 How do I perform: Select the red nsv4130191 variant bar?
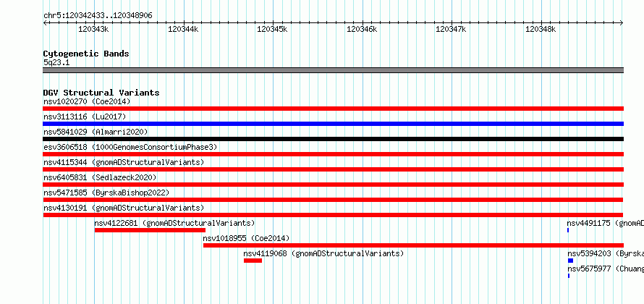point(333,215)
